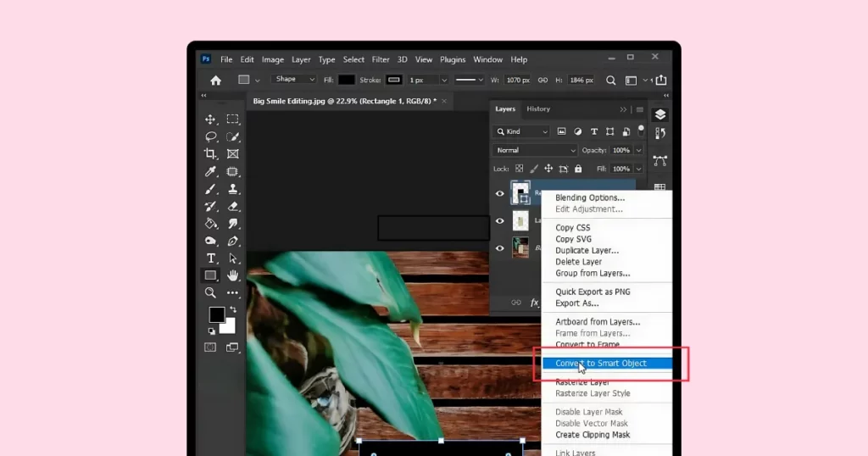Select the Horizontal Type tool

coord(210,259)
